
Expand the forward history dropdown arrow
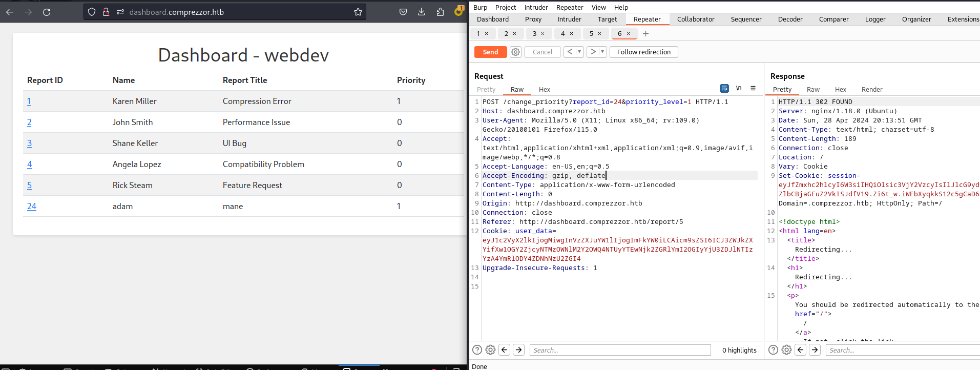pos(602,52)
